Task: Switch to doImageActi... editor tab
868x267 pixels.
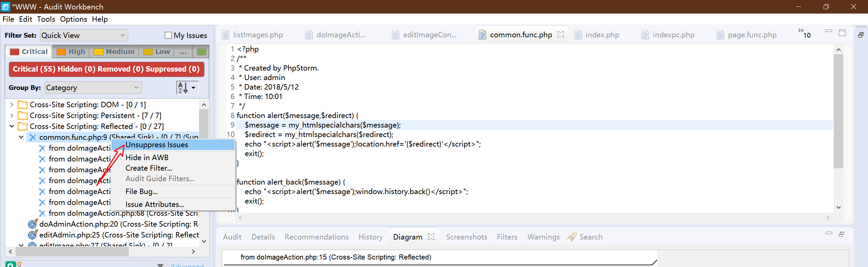Action: pos(336,35)
